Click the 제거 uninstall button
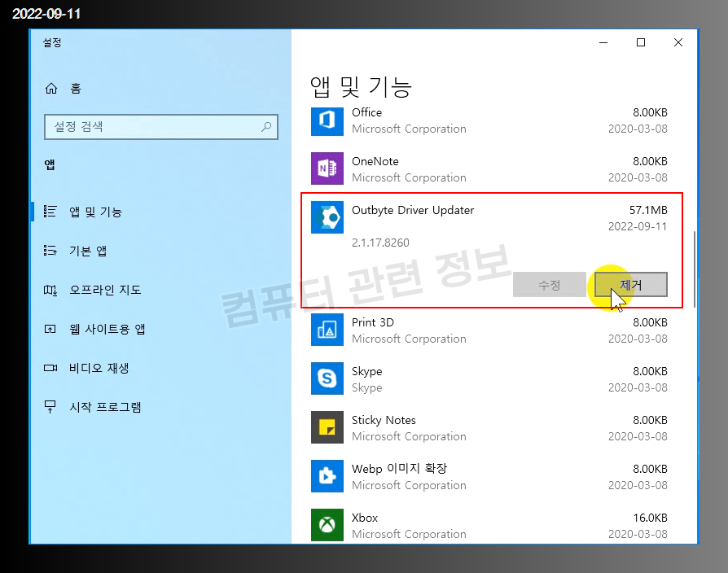The image size is (728, 573). pyautogui.click(x=631, y=284)
